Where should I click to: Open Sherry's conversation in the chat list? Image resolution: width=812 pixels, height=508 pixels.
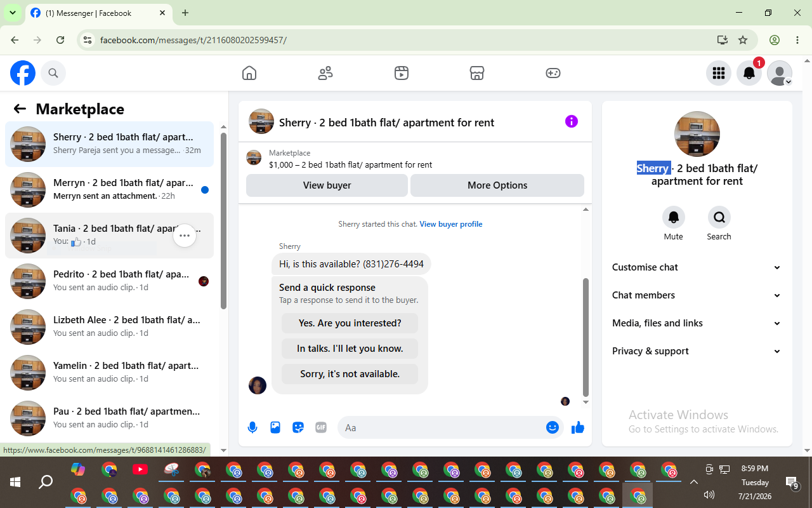click(109, 144)
